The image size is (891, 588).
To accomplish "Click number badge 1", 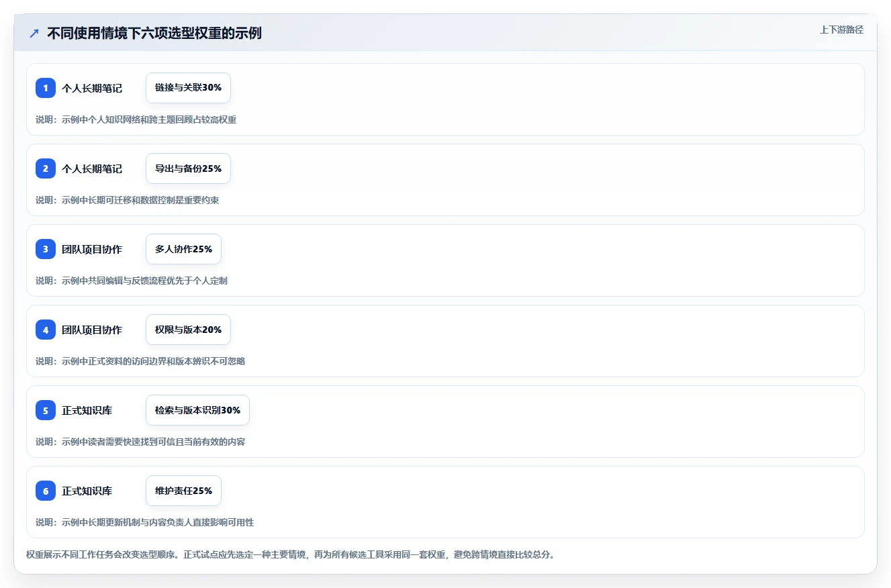I will [x=46, y=88].
